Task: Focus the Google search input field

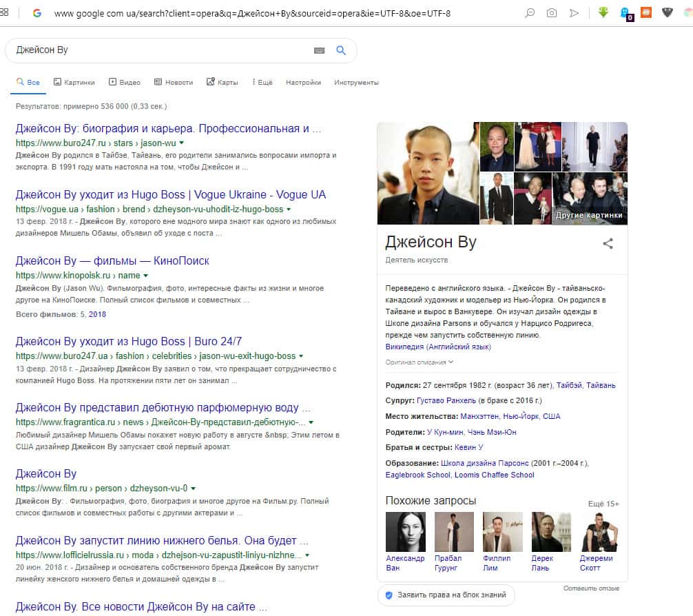Action: (161, 50)
